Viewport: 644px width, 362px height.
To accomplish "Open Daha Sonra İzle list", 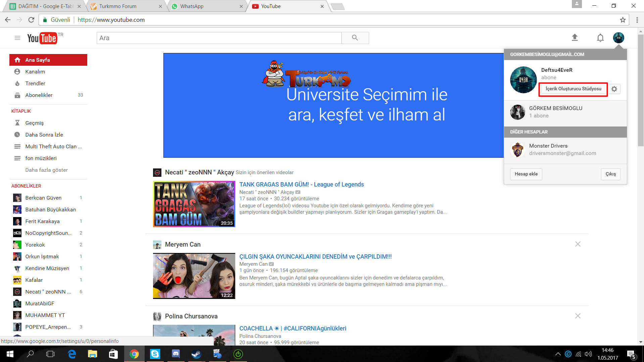I will pyautogui.click(x=48, y=135).
